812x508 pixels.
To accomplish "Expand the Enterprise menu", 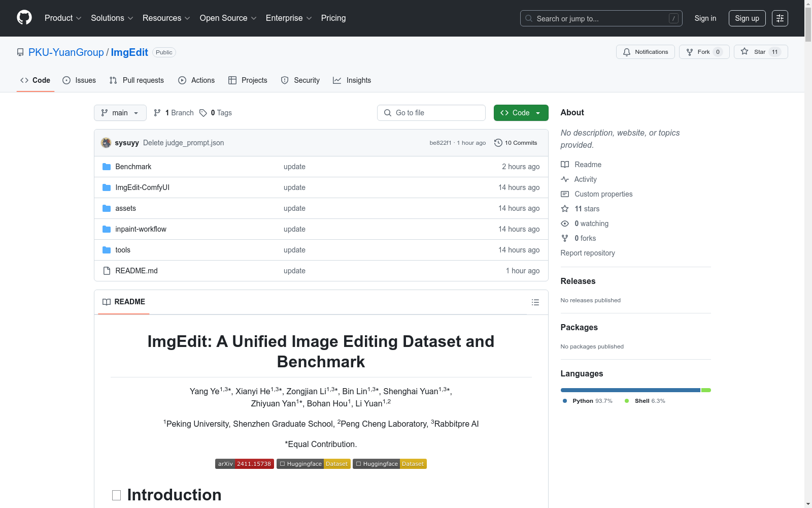I will 289,18.
